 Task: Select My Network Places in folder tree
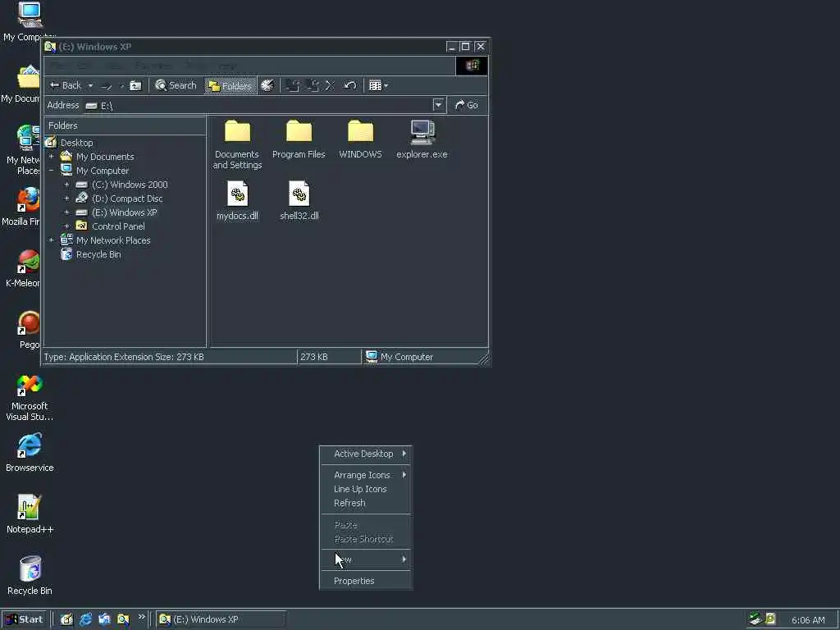(x=113, y=240)
